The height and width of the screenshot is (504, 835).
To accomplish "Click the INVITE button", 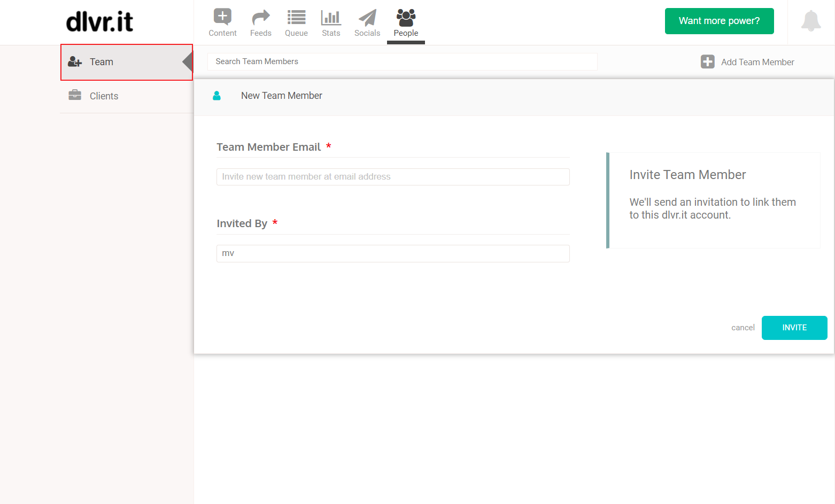I will [x=794, y=328].
